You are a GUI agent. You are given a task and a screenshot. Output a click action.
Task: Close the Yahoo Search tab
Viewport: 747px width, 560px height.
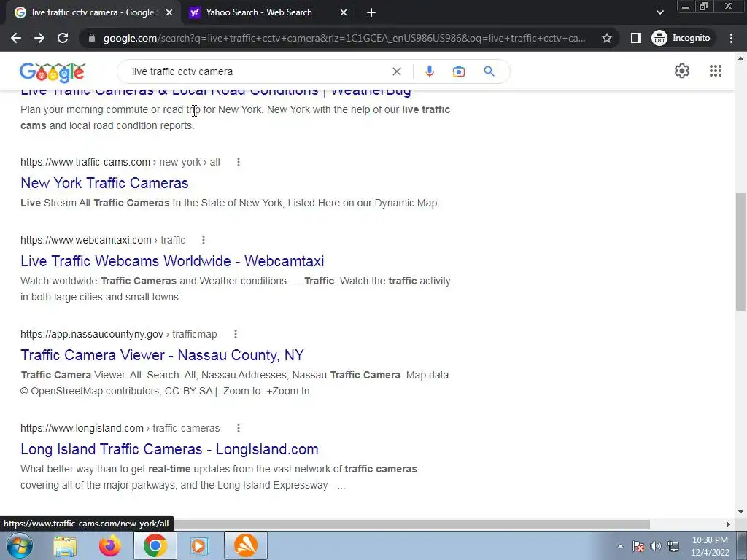(x=344, y=12)
